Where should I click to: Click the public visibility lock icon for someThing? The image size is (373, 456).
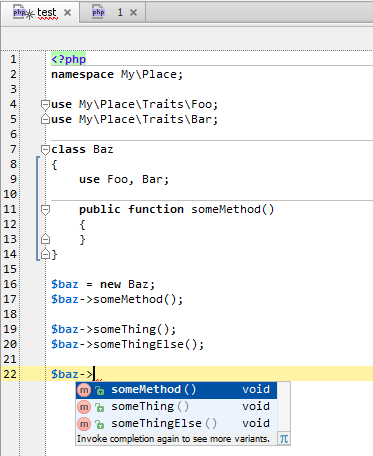tap(99, 407)
